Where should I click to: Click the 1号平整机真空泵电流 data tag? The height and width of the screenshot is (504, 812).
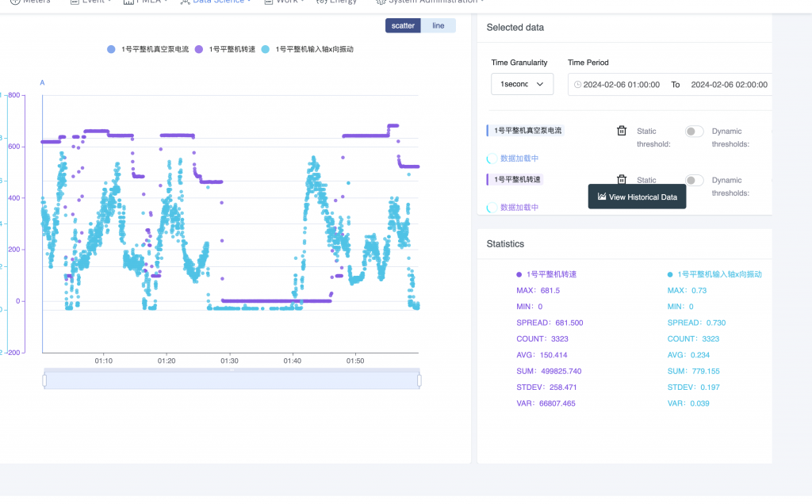coord(529,131)
